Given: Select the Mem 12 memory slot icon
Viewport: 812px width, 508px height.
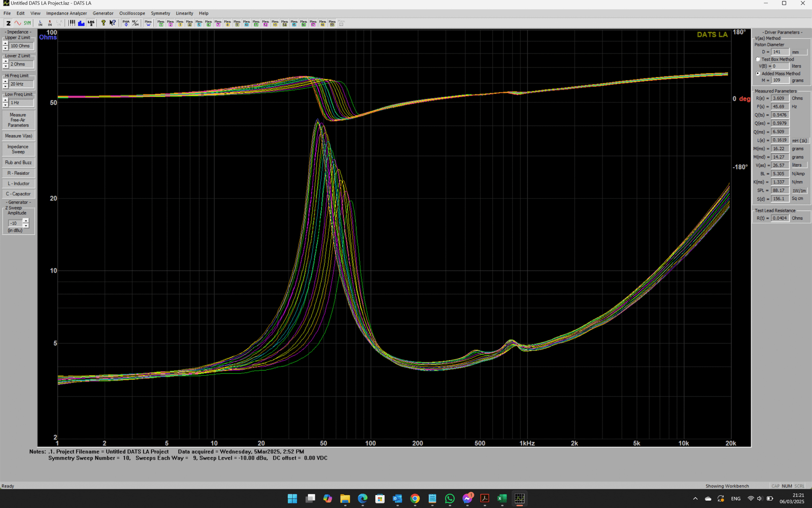Looking at the screenshot, I should coord(265,23).
